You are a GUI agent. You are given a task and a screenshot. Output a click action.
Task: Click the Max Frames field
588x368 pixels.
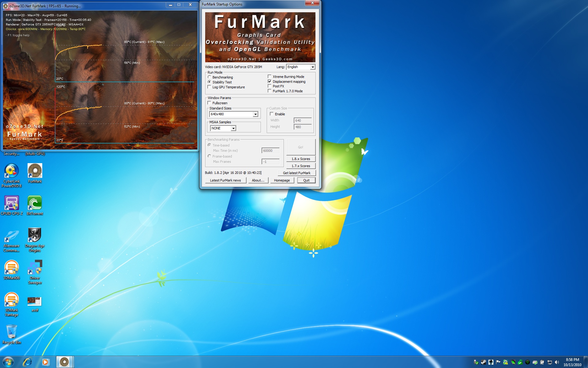point(270,162)
